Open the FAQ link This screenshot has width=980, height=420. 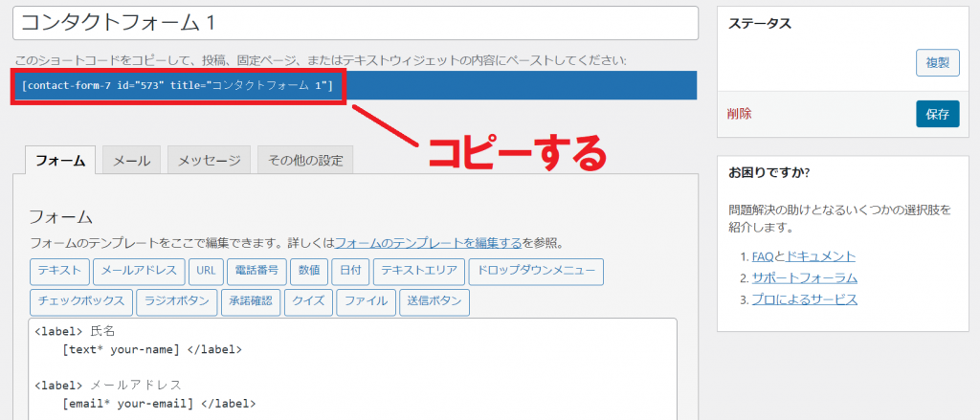point(763,256)
